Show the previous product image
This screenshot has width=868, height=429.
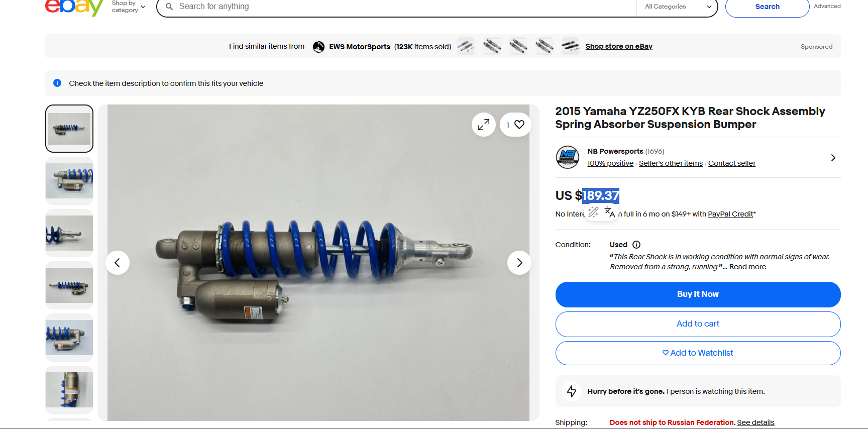(118, 263)
